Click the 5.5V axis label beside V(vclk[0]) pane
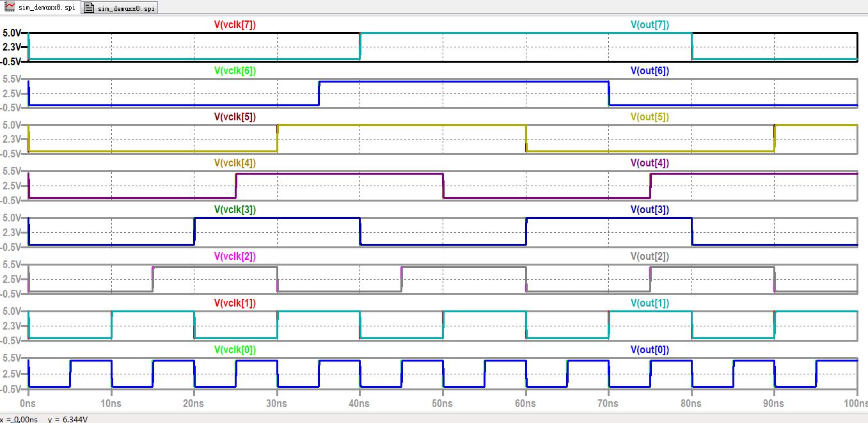Screen dimensions: 868x423 pyautogui.click(x=12, y=358)
